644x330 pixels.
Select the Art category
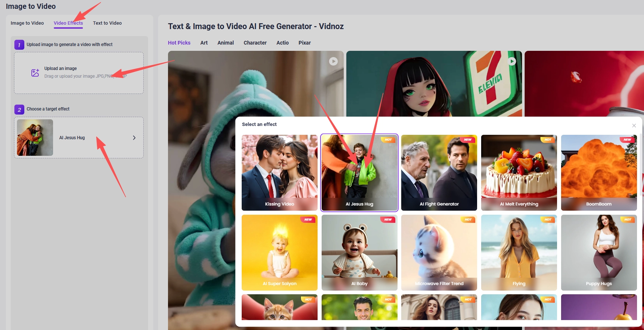[x=204, y=43]
